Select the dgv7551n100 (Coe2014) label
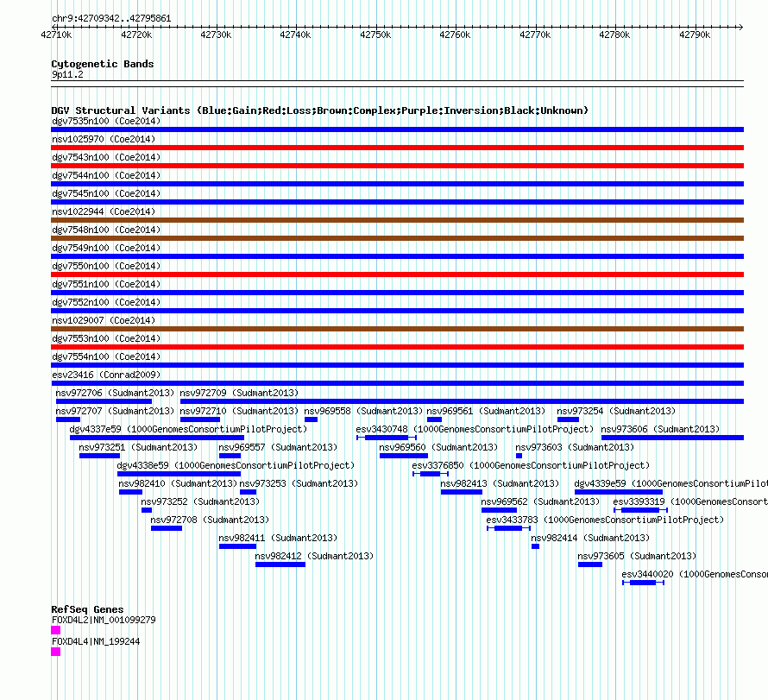Viewport: 768px width, 700px height. pyautogui.click(x=106, y=284)
